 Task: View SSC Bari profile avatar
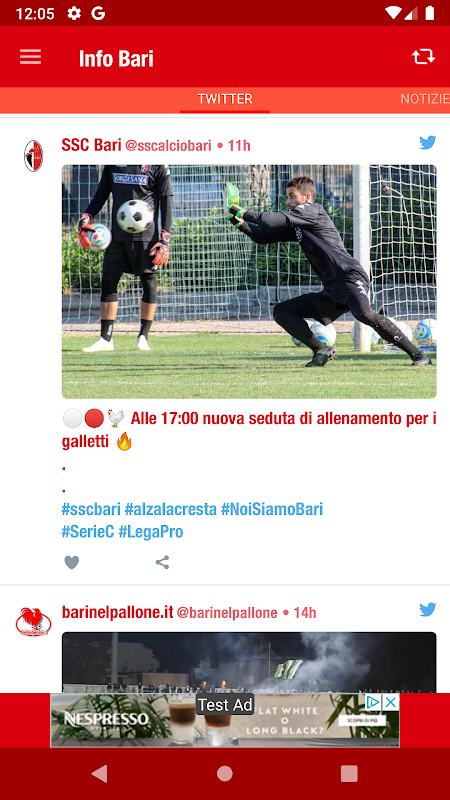(34, 156)
